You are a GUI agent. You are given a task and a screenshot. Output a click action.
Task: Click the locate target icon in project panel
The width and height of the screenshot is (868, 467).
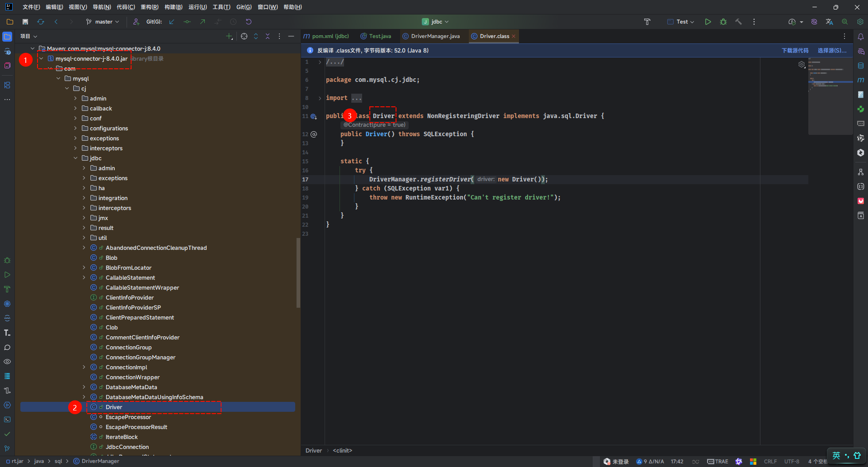click(244, 36)
